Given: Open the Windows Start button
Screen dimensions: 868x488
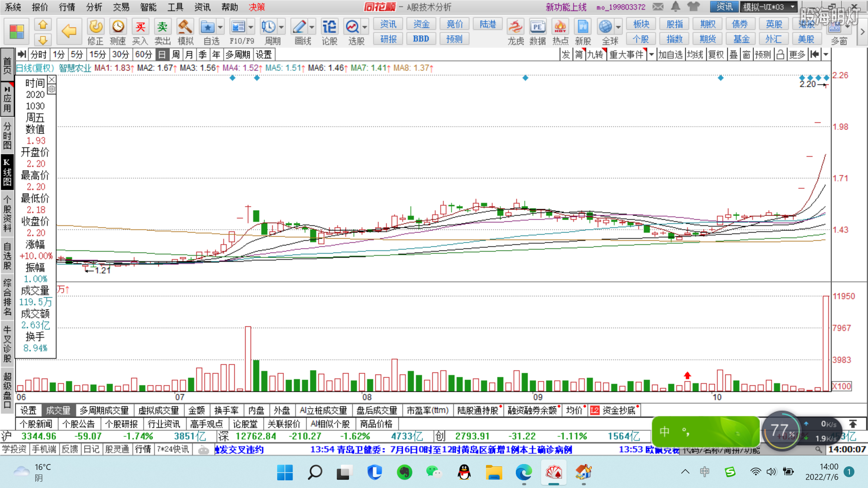Looking at the screenshot, I should click(x=285, y=472).
